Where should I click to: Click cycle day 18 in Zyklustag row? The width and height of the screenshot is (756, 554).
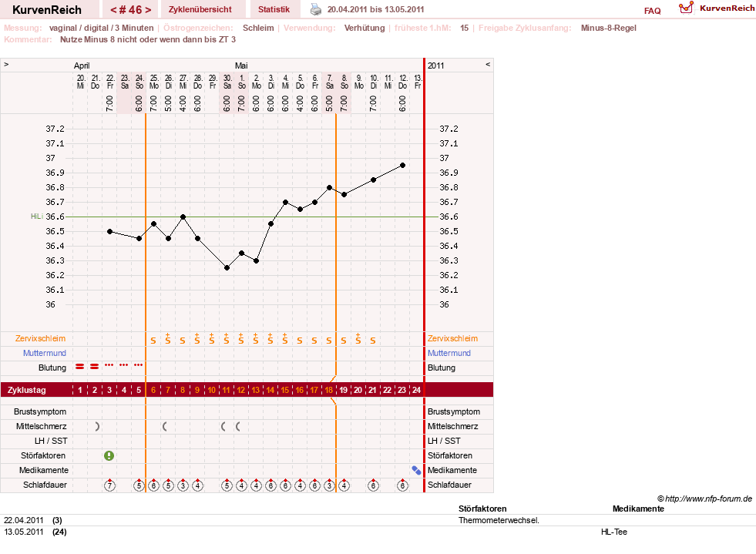click(329, 390)
